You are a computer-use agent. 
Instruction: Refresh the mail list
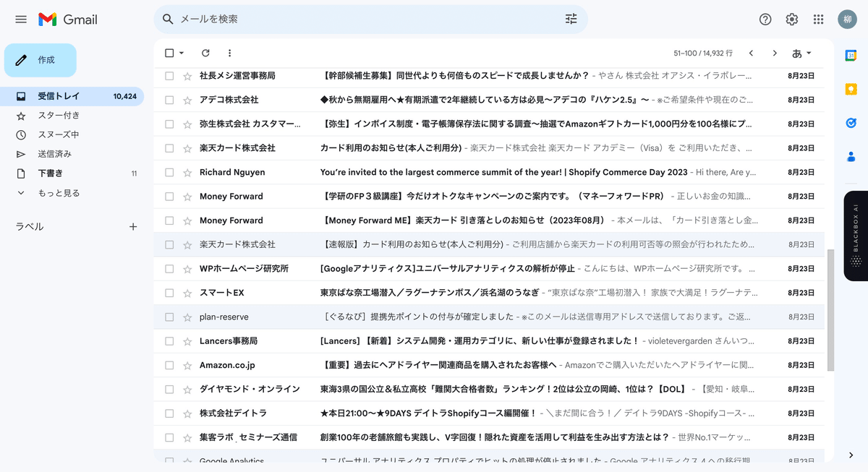(205, 53)
